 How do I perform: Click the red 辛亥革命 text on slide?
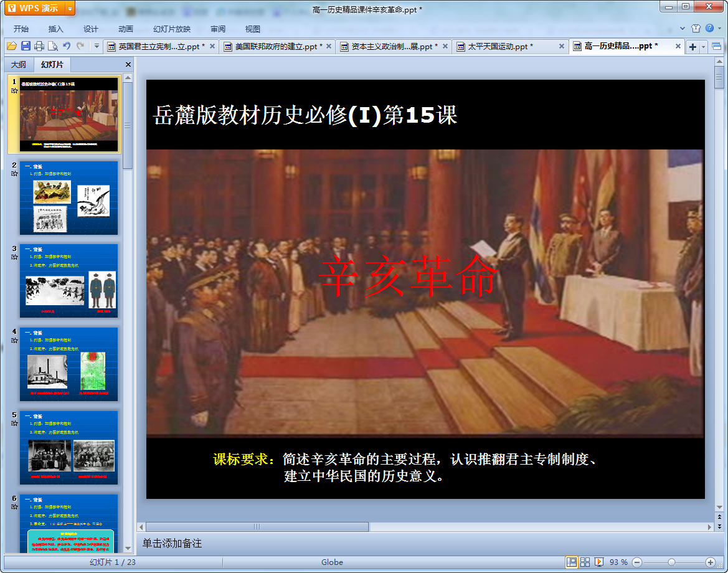click(409, 277)
